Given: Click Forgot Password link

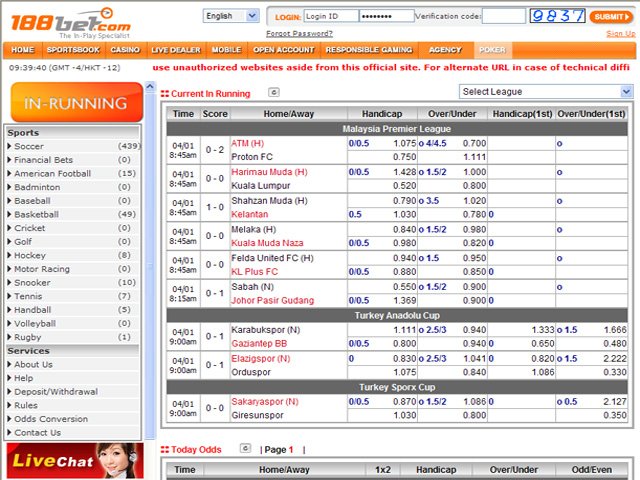Looking at the screenshot, I should coord(299,33).
